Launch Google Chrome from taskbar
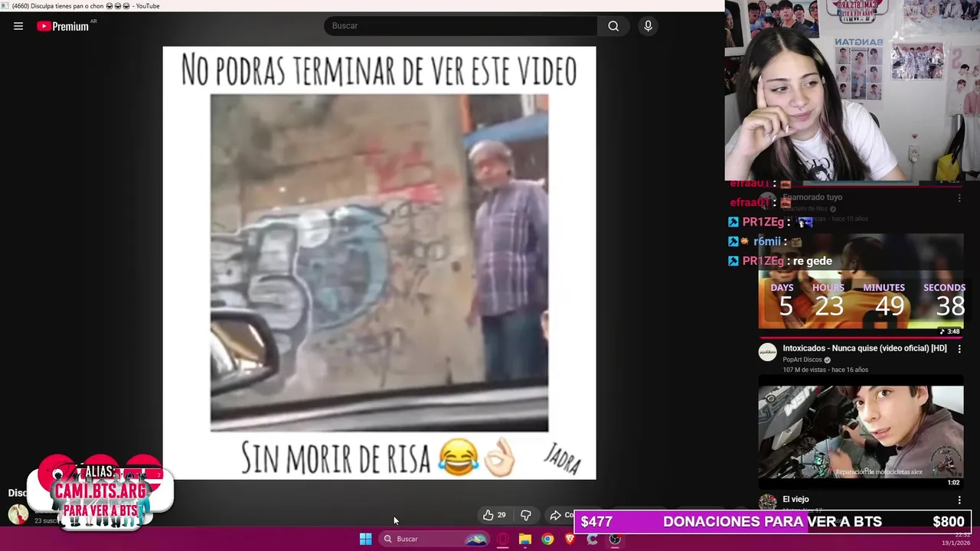This screenshot has height=551, width=980. coord(547,539)
